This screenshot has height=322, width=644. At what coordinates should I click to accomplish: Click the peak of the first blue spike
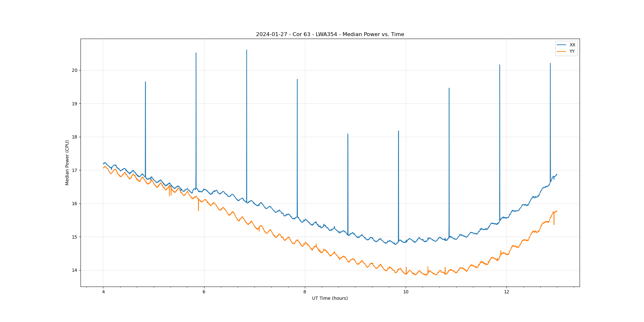[x=146, y=82]
